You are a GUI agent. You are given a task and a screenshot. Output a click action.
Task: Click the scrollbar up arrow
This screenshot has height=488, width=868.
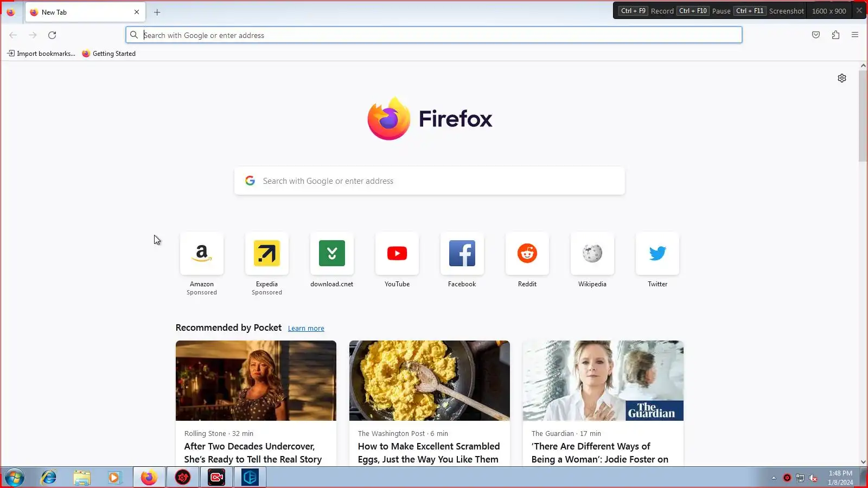point(863,66)
